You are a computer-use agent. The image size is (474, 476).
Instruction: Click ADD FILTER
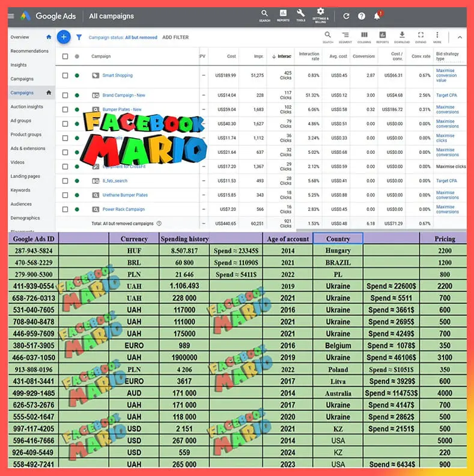tap(175, 37)
